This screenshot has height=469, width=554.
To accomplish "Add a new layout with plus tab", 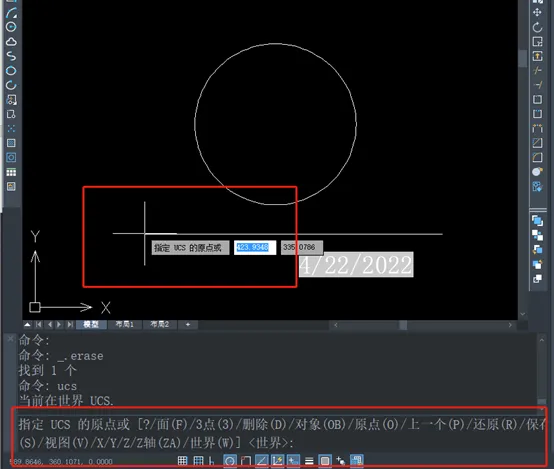I will [188, 324].
